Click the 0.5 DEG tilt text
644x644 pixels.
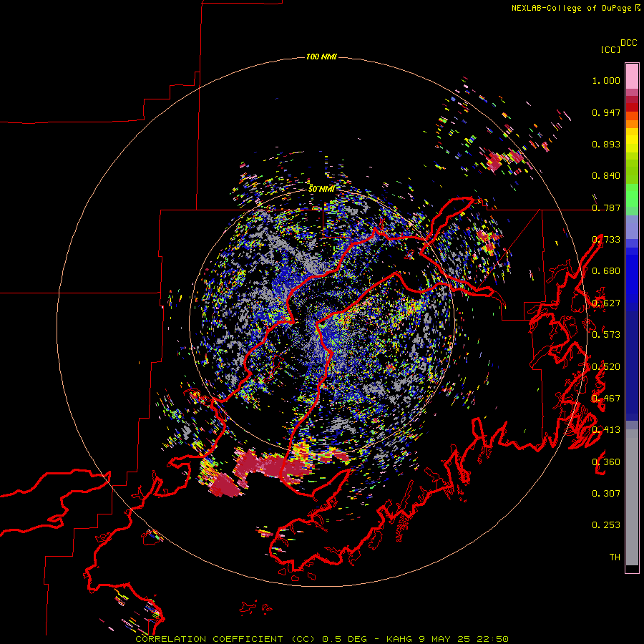(x=345, y=639)
